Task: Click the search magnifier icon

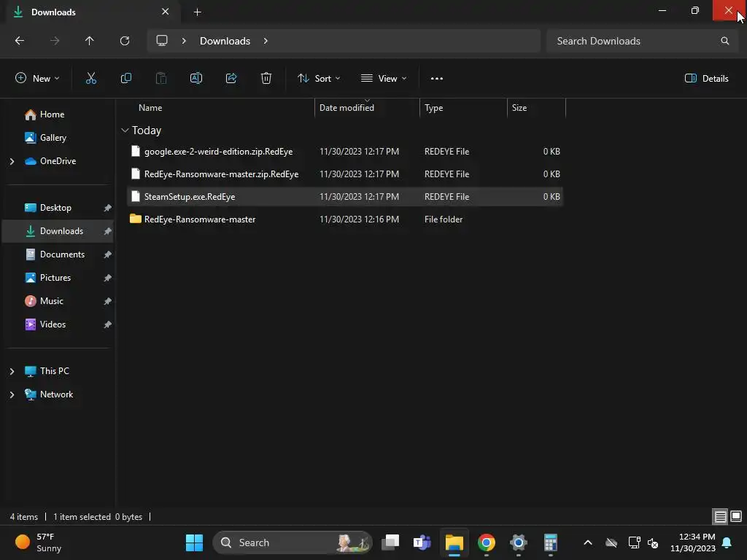Action: point(724,41)
